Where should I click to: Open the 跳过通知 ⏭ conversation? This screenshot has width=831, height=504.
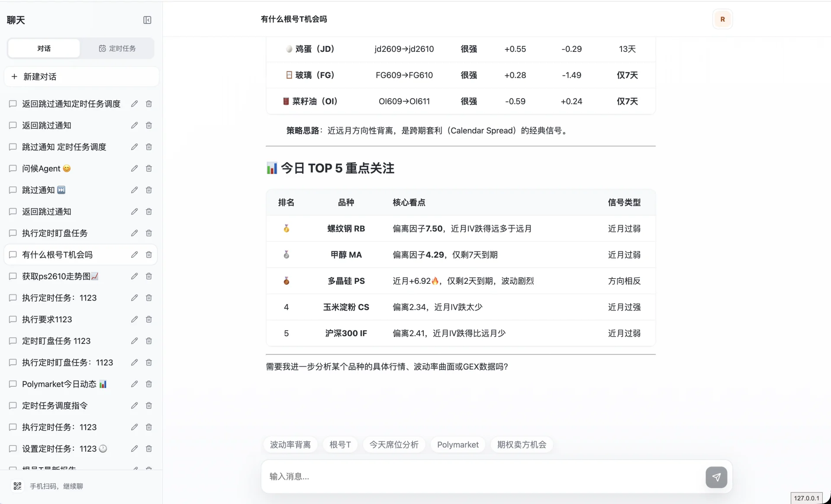point(43,190)
